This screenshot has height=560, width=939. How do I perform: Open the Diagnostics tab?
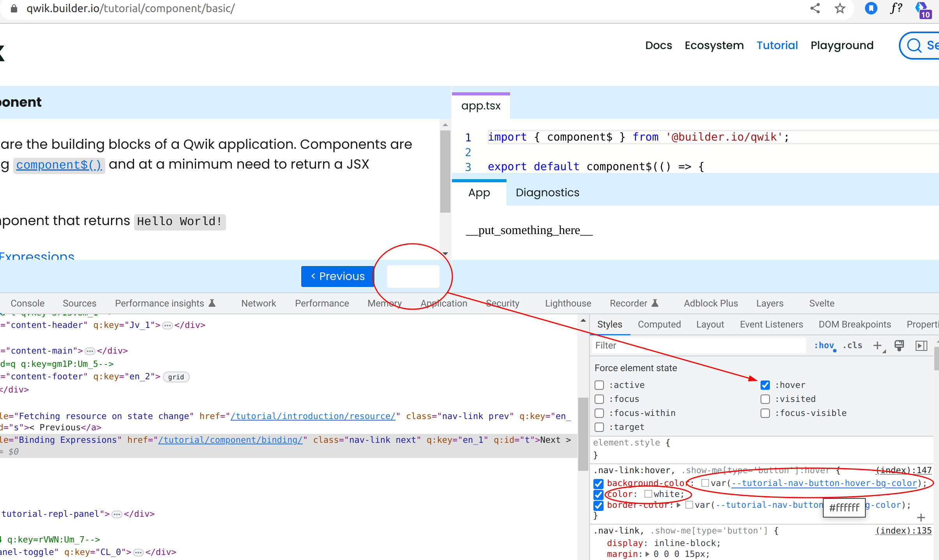[x=547, y=192]
